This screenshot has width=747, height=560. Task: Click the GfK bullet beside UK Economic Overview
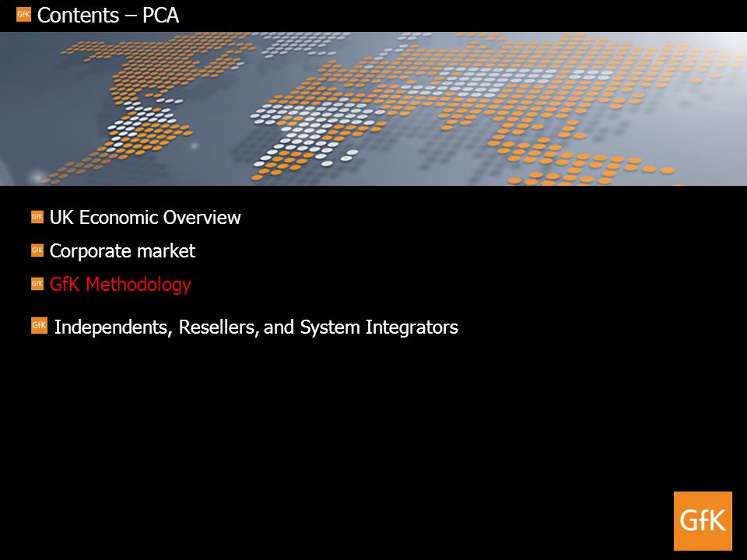click(37, 217)
